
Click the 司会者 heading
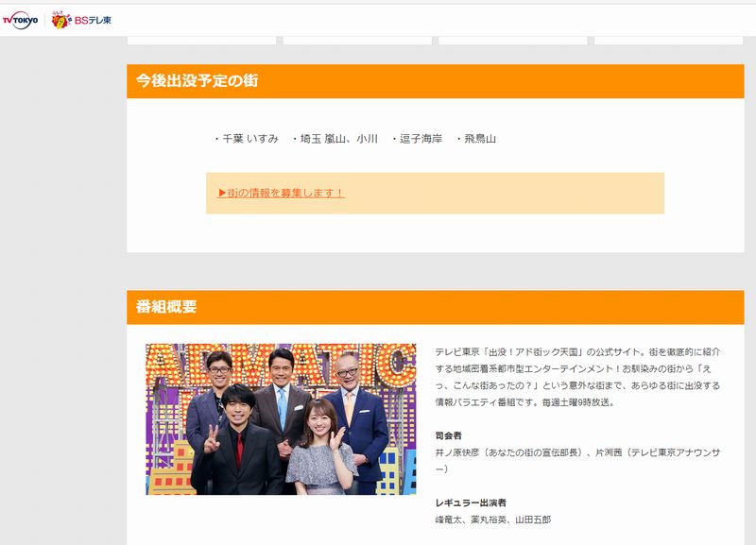click(448, 435)
